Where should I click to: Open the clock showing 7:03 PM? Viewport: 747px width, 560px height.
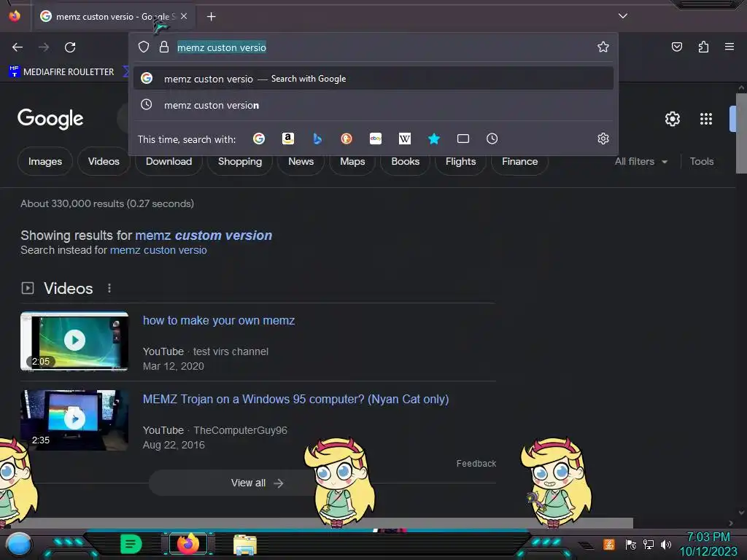[x=708, y=544]
